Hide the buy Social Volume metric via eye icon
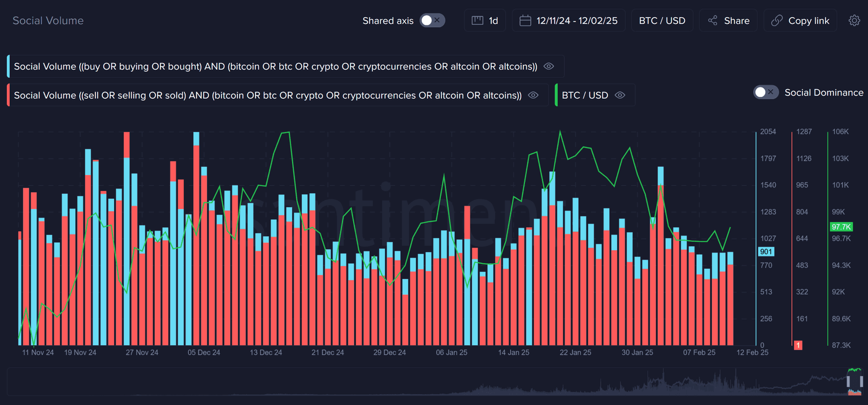Viewport: 868px width, 405px height. pyautogui.click(x=548, y=66)
